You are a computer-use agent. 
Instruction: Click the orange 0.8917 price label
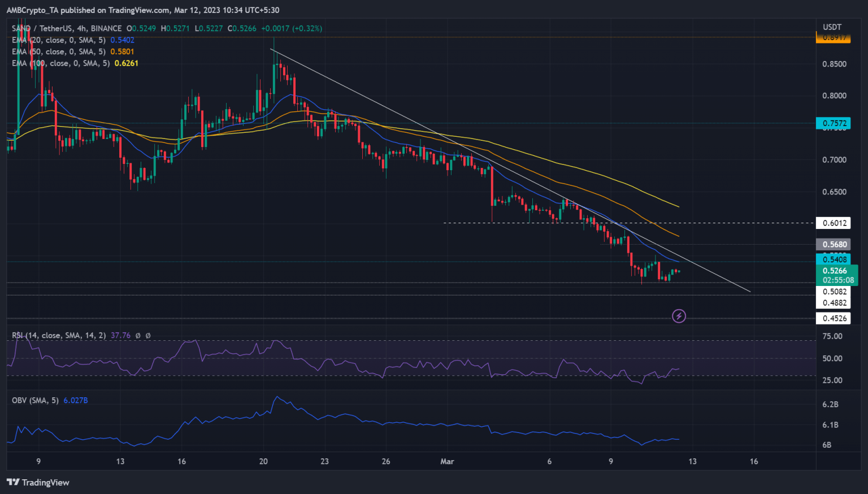[834, 38]
